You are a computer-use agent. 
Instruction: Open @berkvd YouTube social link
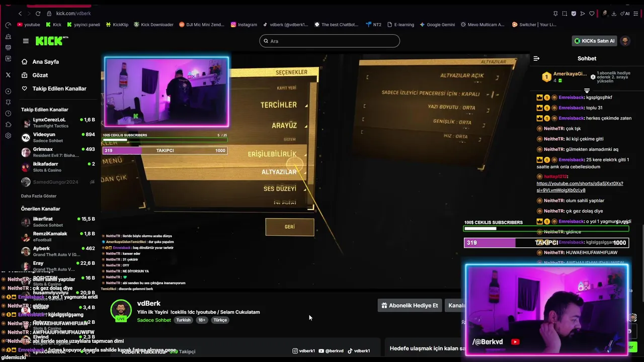click(x=331, y=351)
